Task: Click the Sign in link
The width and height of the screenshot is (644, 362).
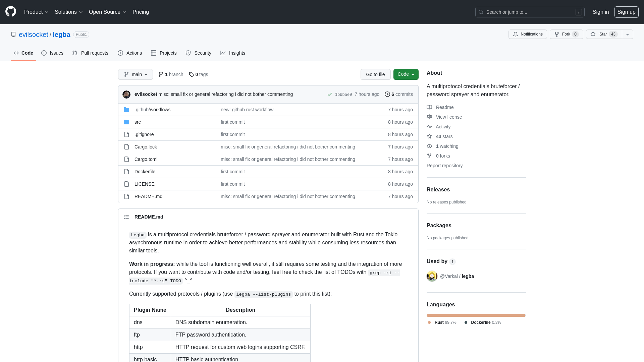Action: (601, 12)
